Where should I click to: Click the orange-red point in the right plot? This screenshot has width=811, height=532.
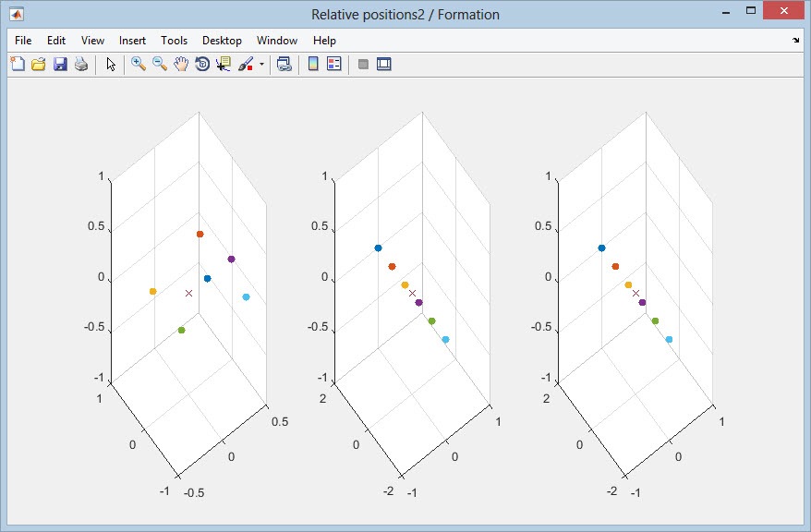[615, 267]
